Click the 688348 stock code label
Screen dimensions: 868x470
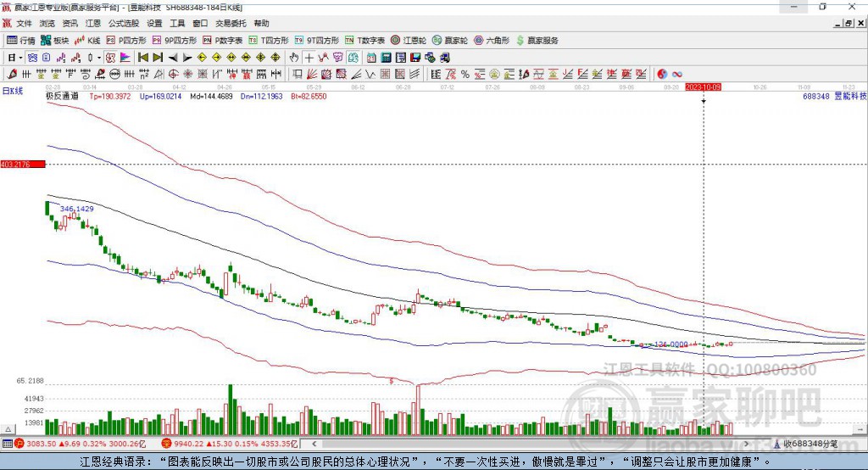(816, 96)
